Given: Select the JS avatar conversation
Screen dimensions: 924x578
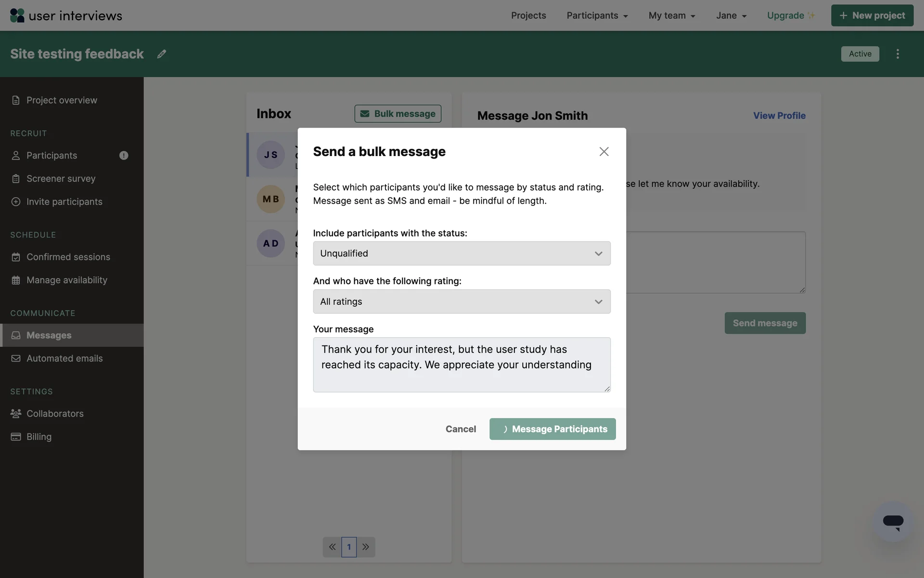Looking at the screenshot, I should (x=271, y=155).
